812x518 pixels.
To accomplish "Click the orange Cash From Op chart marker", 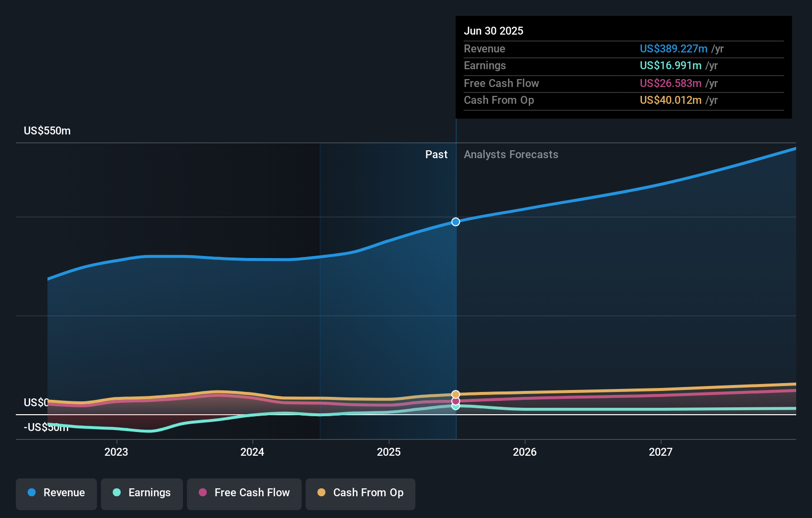I will (455, 394).
